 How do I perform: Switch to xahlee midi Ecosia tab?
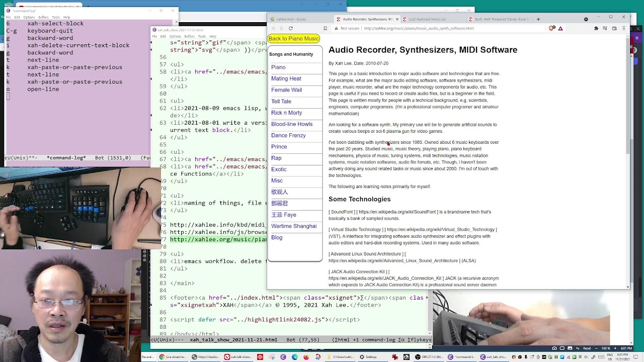coord(300,19)
